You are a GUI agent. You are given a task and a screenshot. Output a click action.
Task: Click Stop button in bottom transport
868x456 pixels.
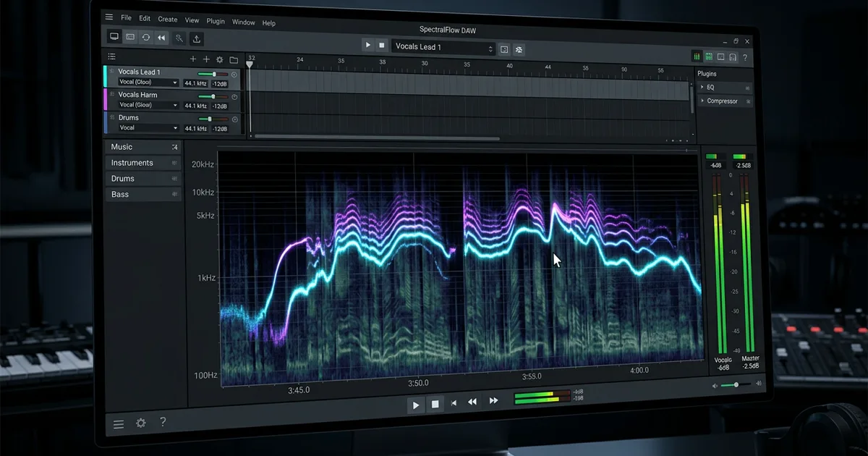(x=435, y=404)
